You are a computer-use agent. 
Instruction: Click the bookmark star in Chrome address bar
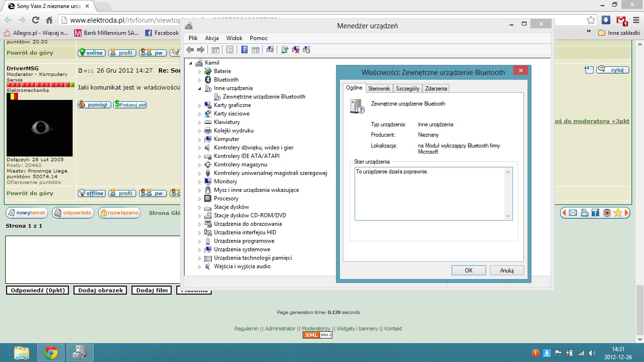click(x=591, y=20)
